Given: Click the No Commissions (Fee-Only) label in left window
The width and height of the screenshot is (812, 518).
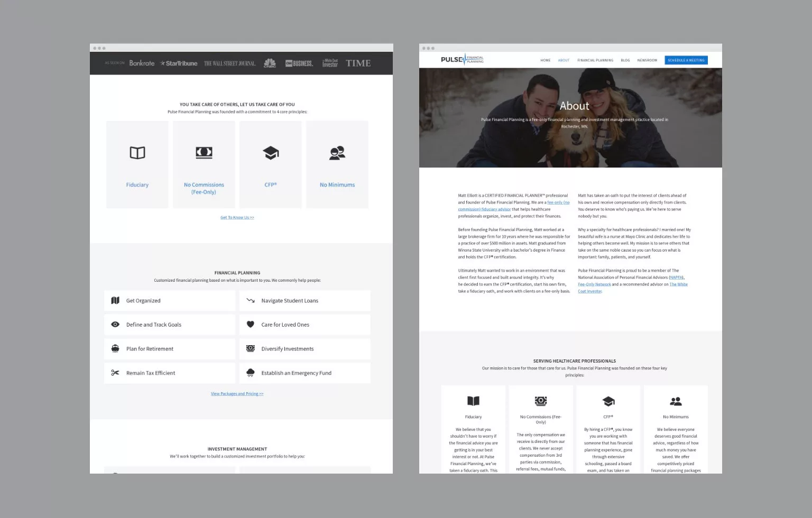Looking at the screenshot, I should 204,188.
